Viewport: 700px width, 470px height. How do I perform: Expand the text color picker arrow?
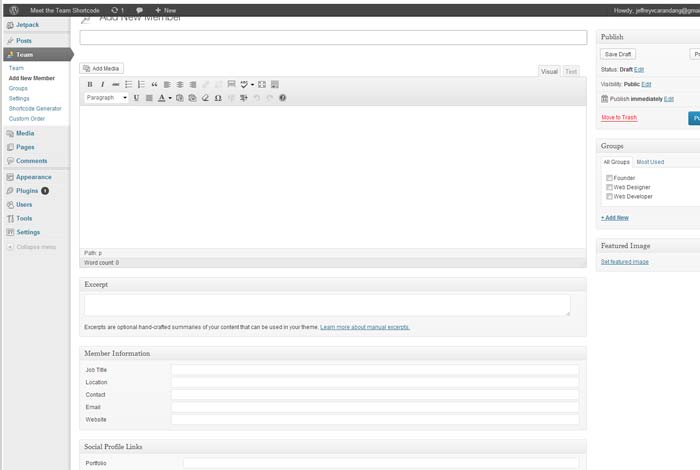coord(170,98)
